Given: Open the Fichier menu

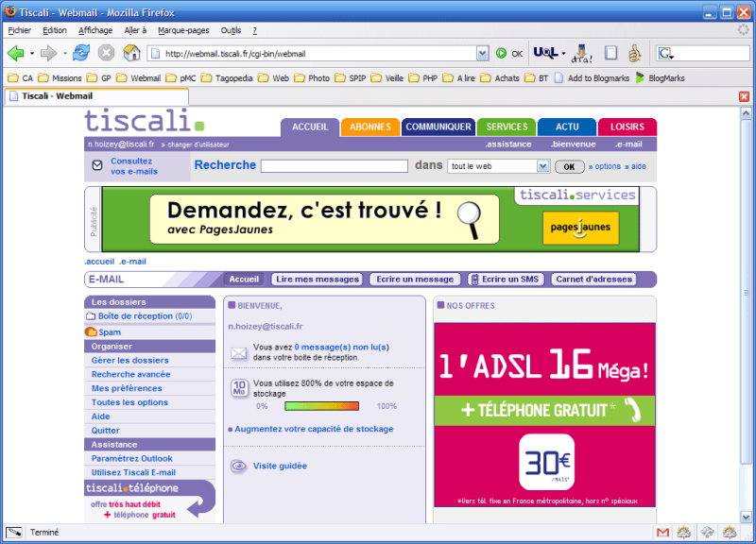Looking at the screenshot, I should [x=19, y=30].
